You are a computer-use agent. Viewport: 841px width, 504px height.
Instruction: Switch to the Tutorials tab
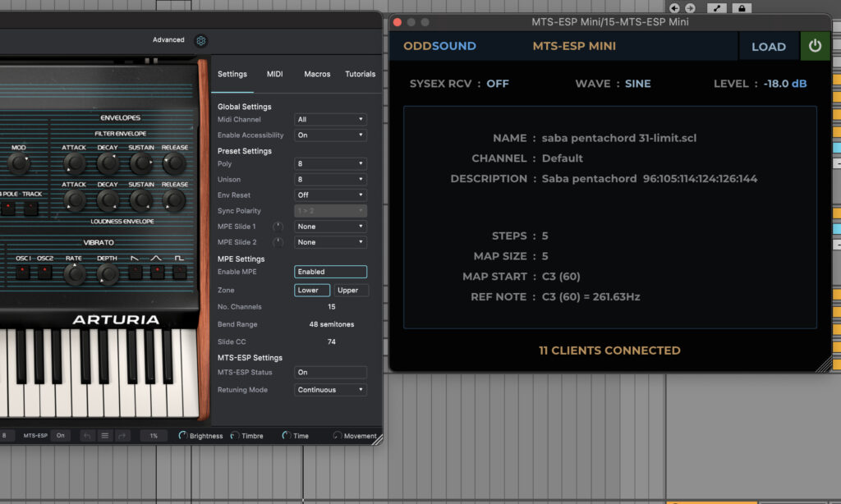click(x=360, y=74)
